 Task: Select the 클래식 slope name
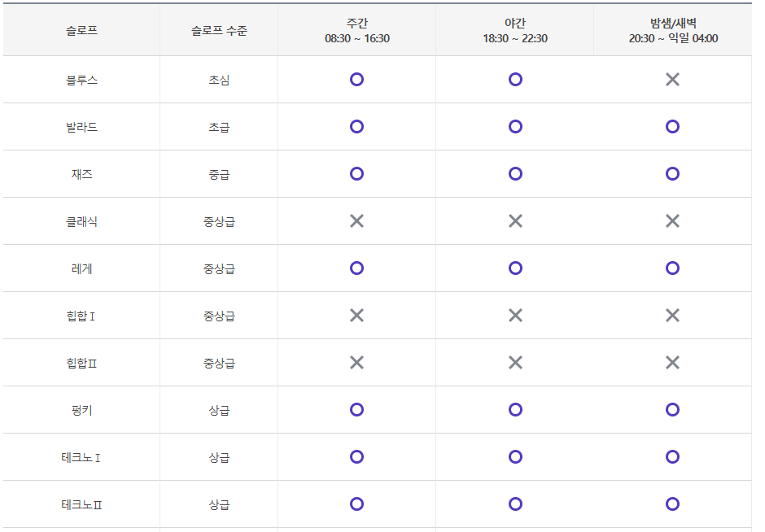pos(81,221)
